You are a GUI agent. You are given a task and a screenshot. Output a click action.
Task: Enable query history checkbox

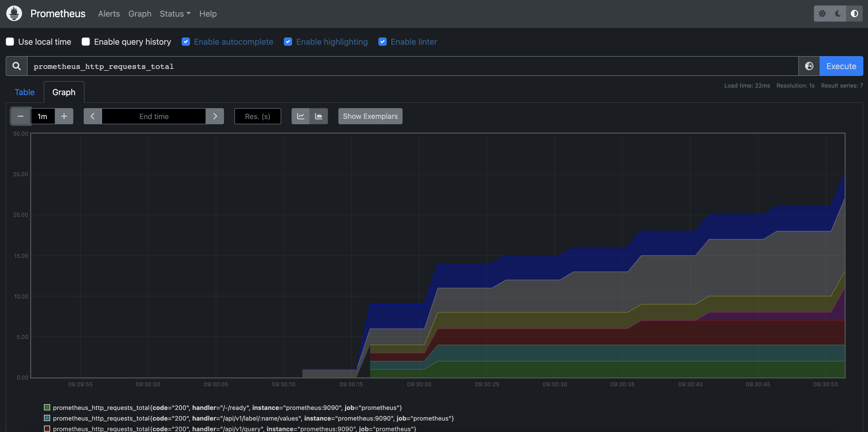point(86,42)
